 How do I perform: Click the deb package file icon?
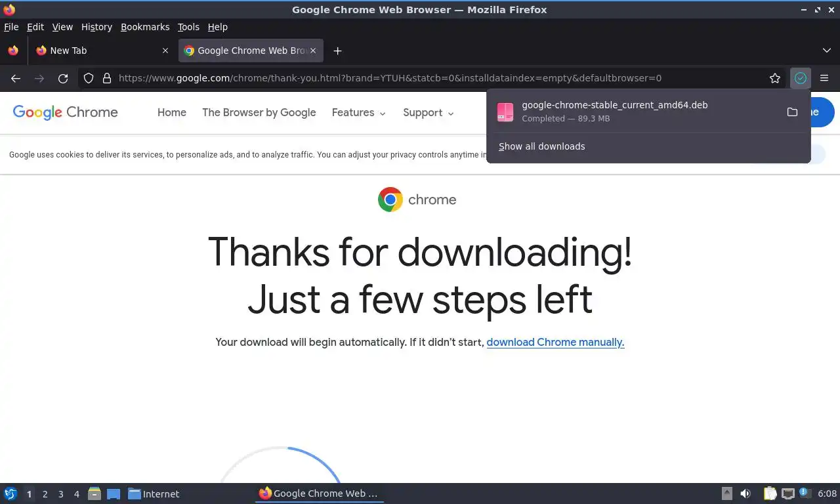[505, 112]
